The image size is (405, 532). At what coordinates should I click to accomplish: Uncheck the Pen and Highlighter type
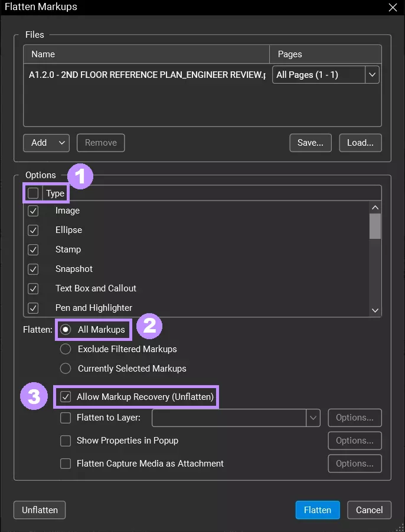(x=33, y=308)
